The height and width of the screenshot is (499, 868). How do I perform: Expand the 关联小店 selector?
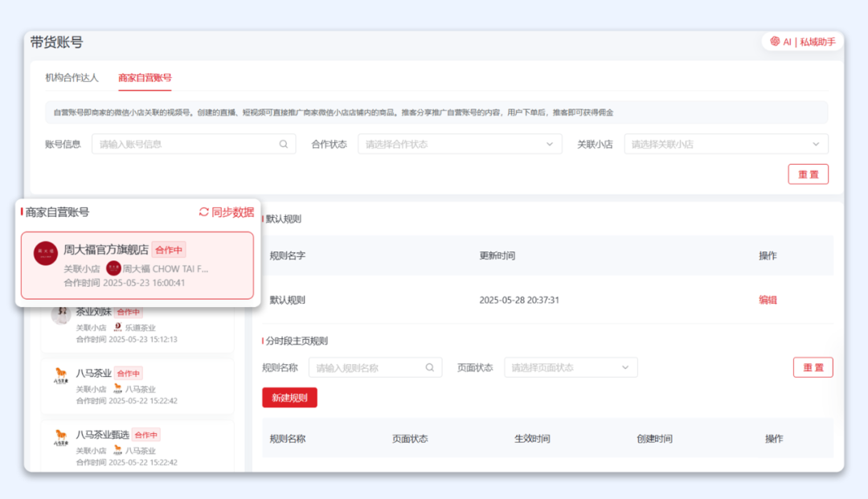coord(726,145)
